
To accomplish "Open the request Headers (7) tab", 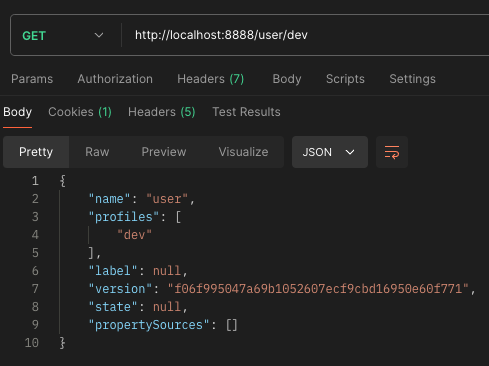I will (211, 79).
